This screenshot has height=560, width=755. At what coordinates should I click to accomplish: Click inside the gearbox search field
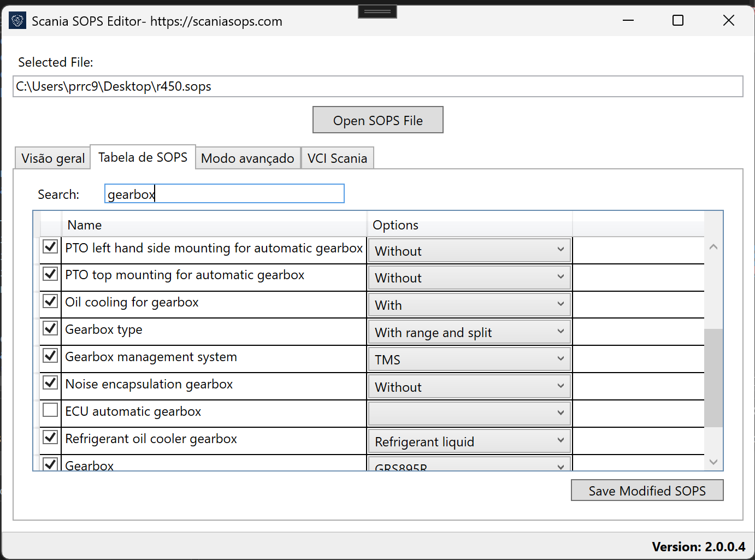(x=224, y=193)
